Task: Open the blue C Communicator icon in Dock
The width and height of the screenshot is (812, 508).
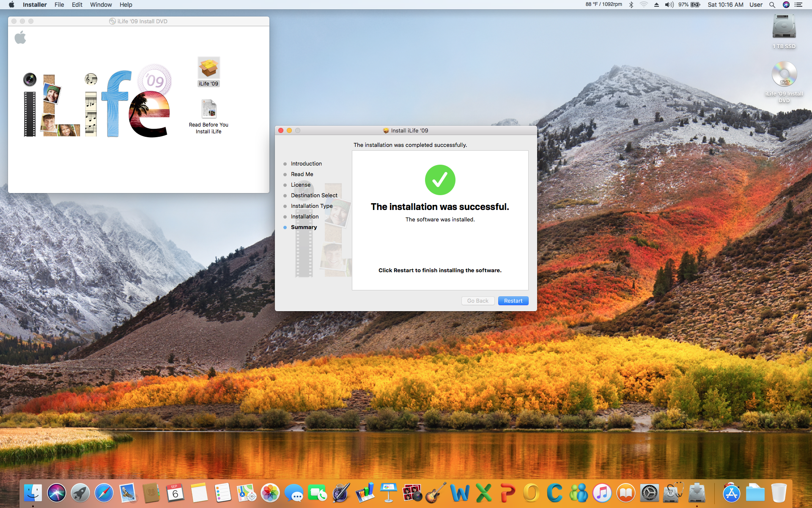Action: (554, 493)
